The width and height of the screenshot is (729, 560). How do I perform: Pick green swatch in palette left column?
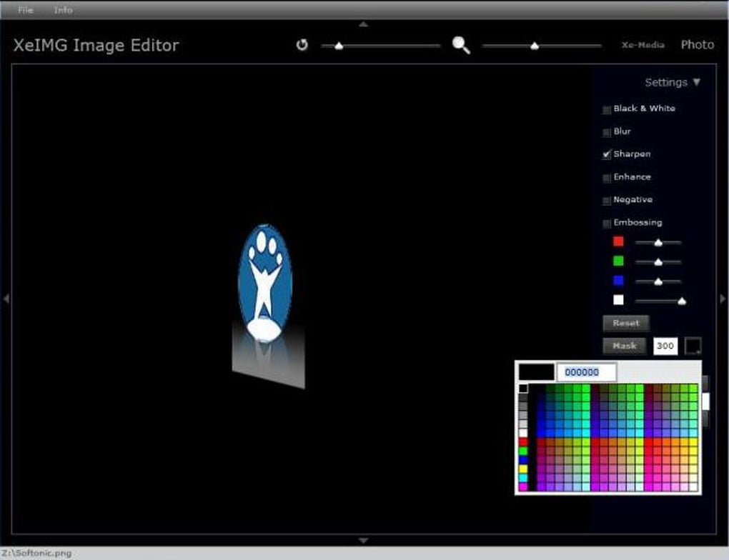pos(523,451)
